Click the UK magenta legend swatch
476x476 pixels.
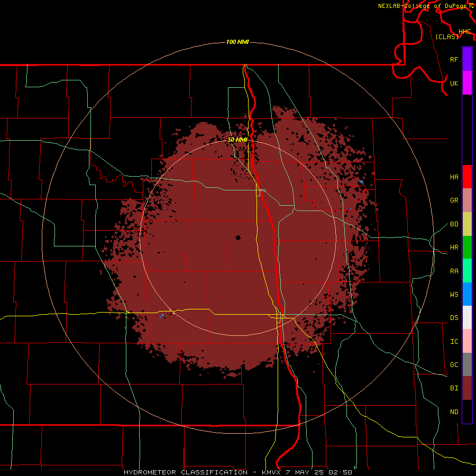coord(467,83)
